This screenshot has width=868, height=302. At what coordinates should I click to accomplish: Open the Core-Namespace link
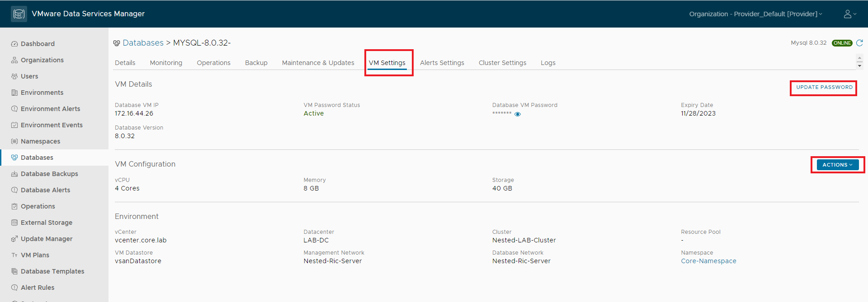click(x=708, y=261)
